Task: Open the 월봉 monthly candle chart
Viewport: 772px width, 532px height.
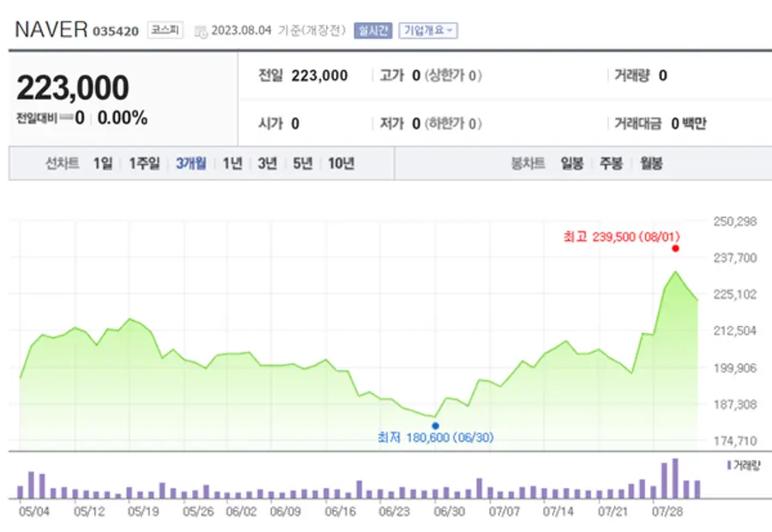Action: pos(651,163)
